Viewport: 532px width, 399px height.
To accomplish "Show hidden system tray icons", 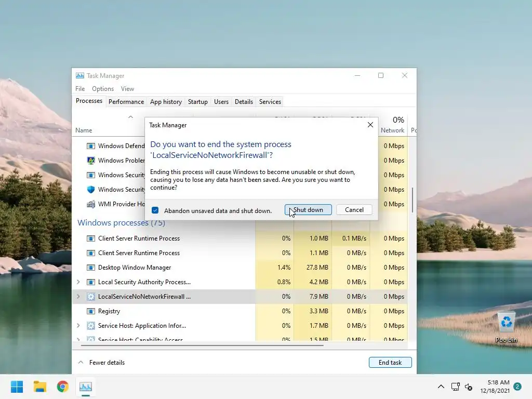I will 441,387.
